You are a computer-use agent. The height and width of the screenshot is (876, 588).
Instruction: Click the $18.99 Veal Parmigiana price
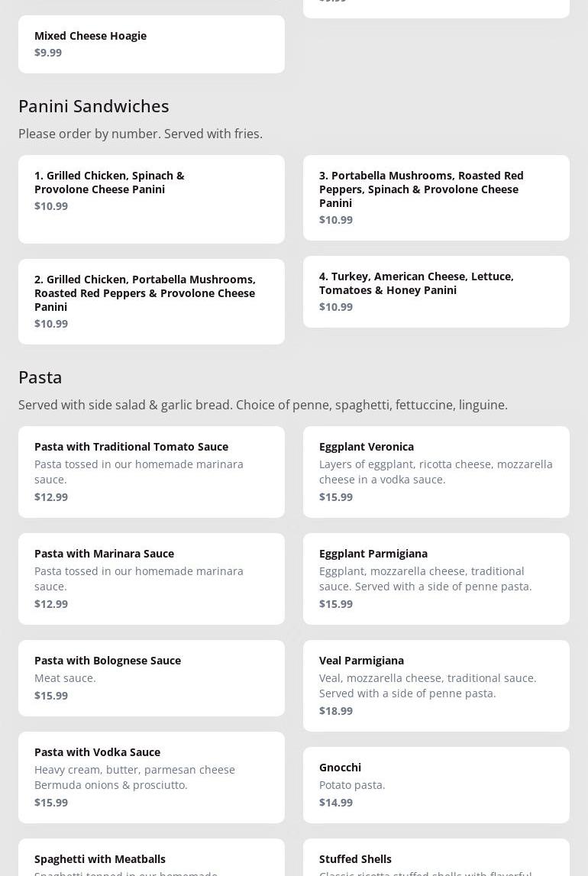[x=336, y=710]
